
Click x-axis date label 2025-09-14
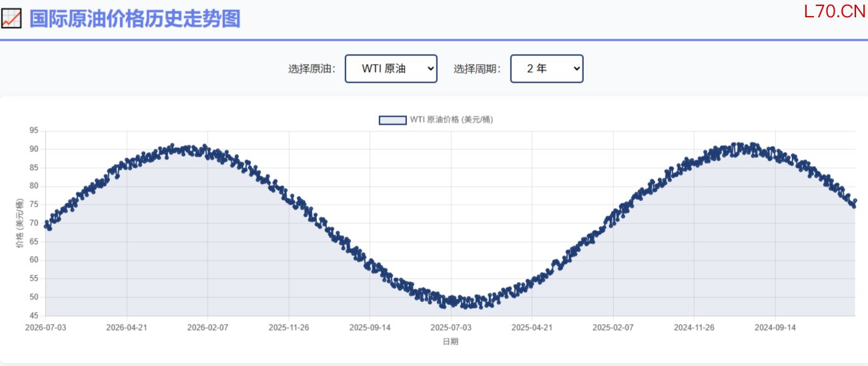[x=370, y=328]
